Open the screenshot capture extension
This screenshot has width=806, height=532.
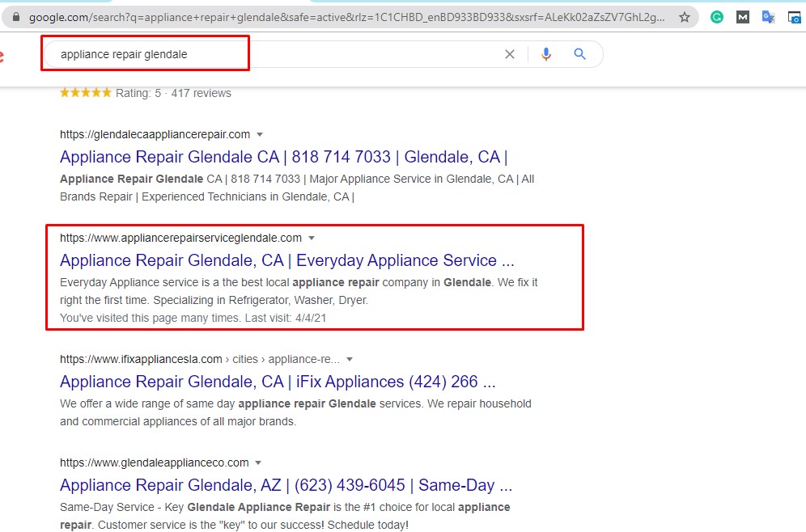point(794,16)
